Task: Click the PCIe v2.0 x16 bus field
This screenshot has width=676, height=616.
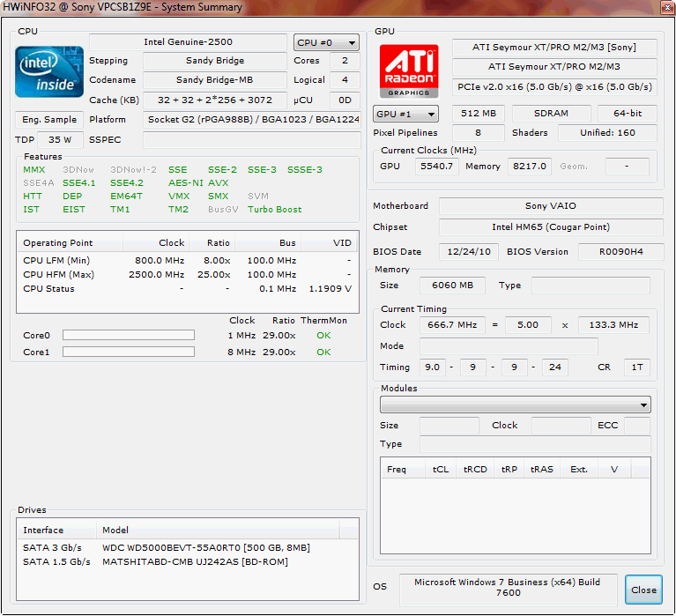Action: coord(554,86)
